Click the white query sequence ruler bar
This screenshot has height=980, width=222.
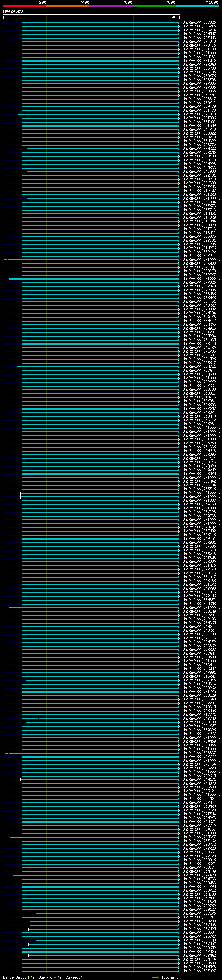click(x=92, y=15)
